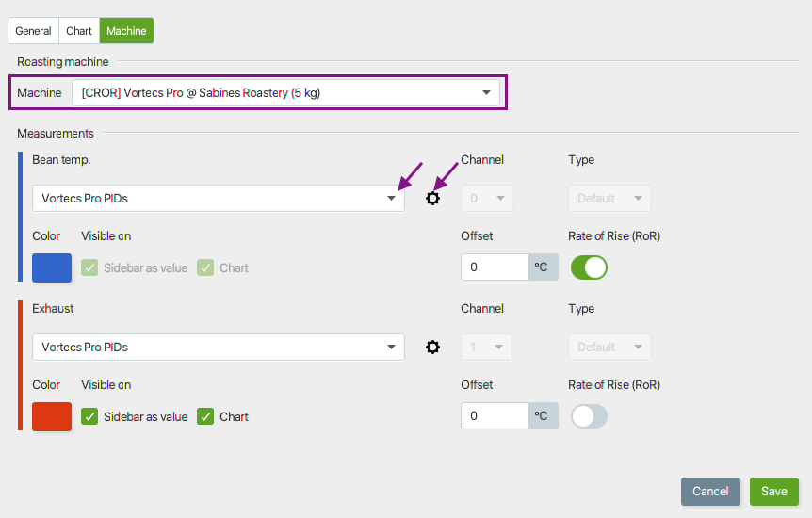Open Exhaust Type Default dropdown

pyautogui.click(x=609, y=347)
